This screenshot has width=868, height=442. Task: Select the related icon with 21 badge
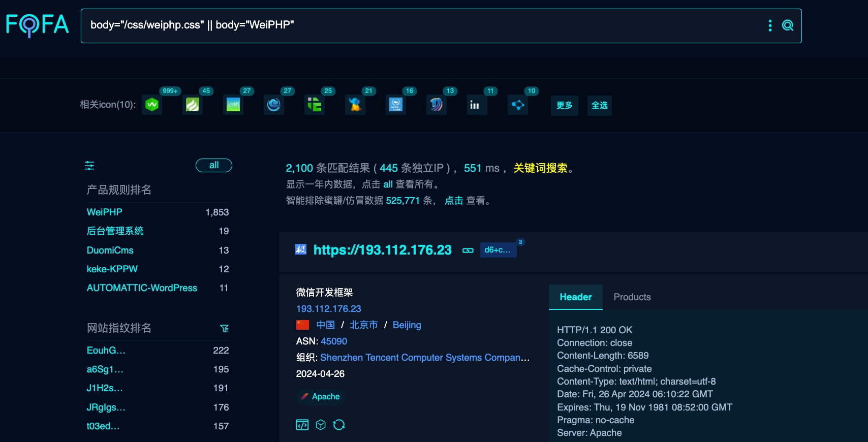(x=355, y=105)
